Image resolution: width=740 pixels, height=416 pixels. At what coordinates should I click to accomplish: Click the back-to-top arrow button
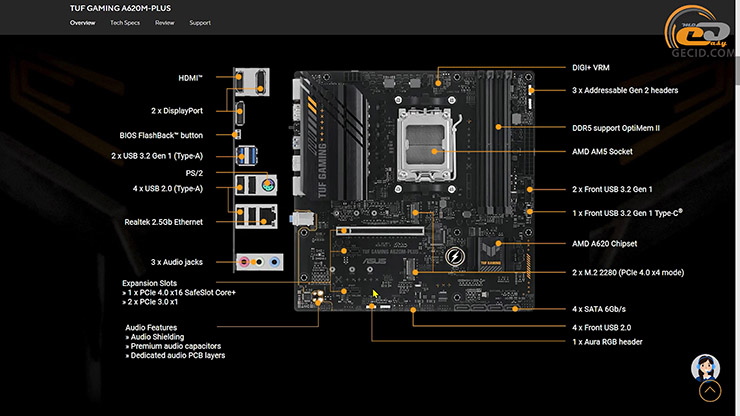pyautogui.click(x=710, y=391)
